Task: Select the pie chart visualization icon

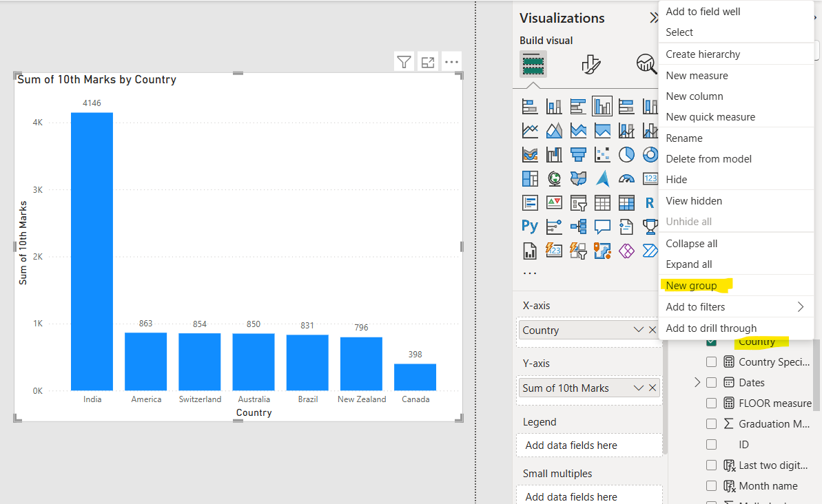Action: (626, 154)
